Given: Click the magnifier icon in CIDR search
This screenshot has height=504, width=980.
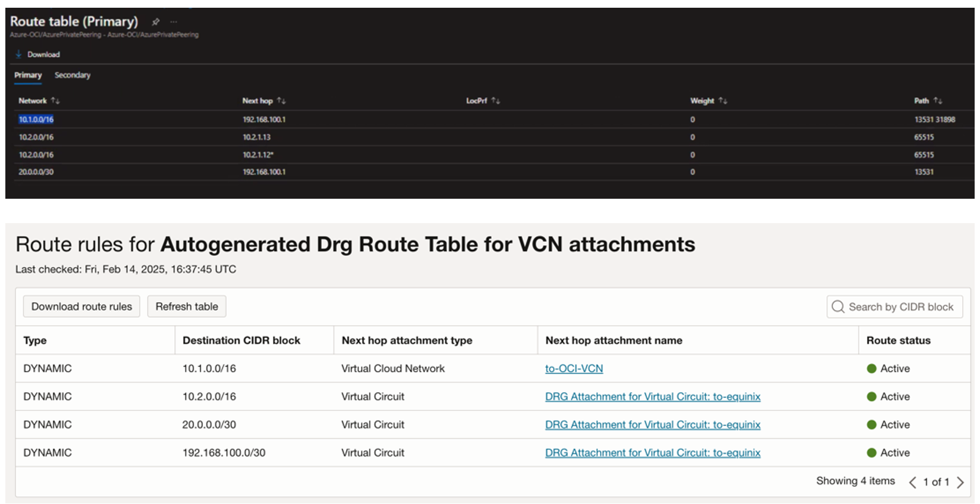Looking at the screenshot, I should [838, 307].
